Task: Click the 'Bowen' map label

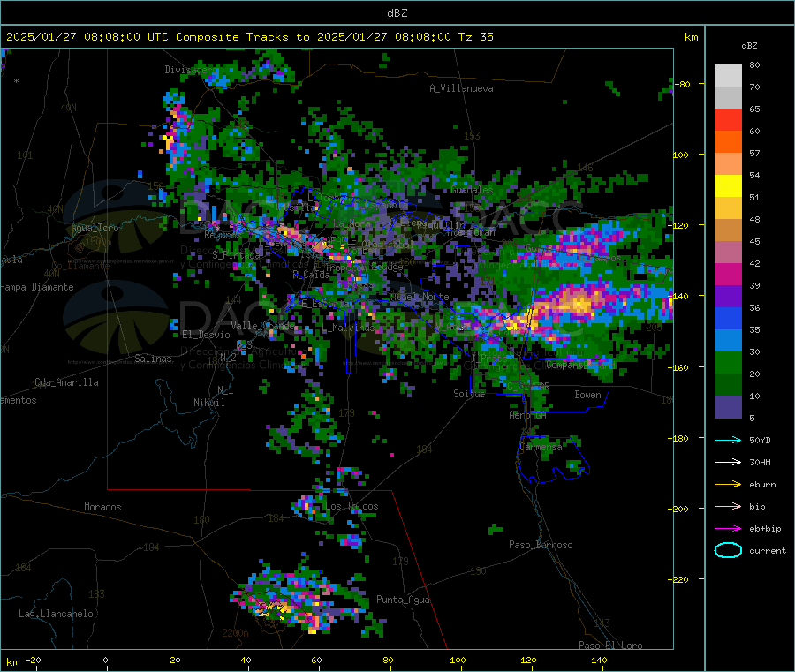Action: (587, 394)
